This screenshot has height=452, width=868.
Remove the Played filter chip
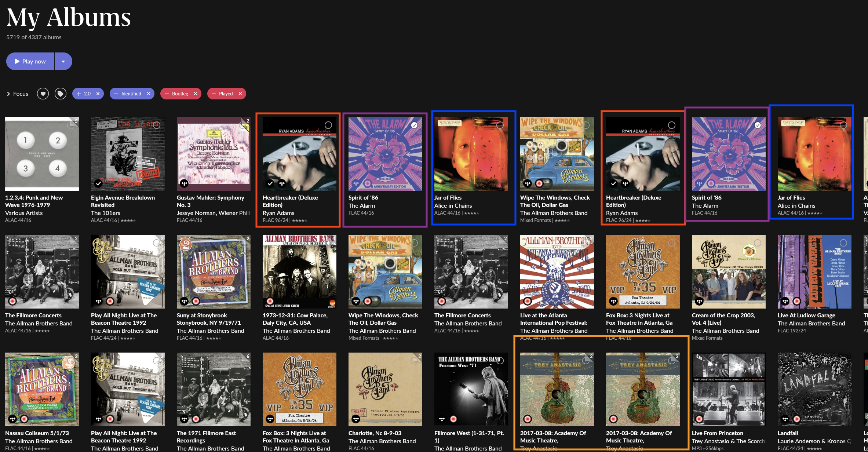coord(240,94)
